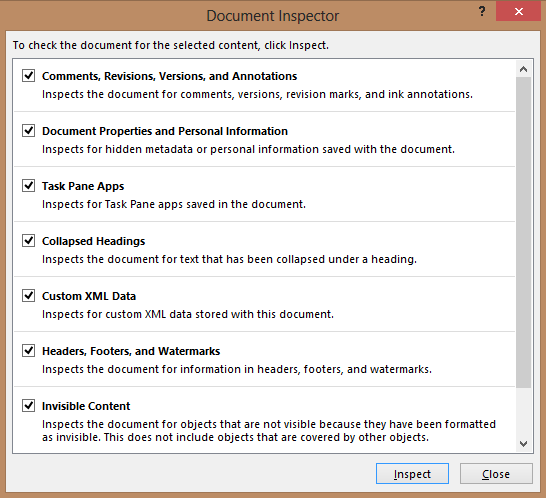
Task: Click the Close button
Action: pos(496,474)
